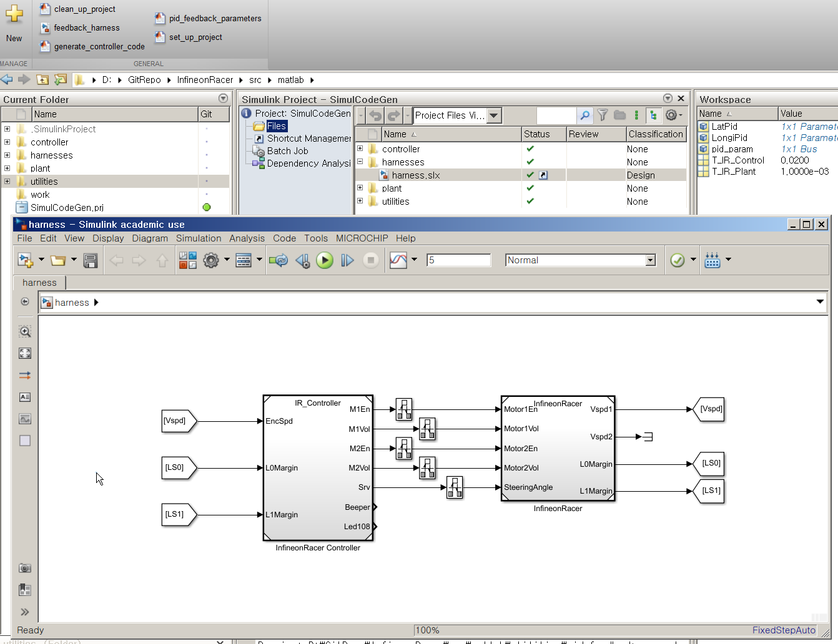Viewport: 838px width, 644px height.
Task: Select the IR_Controller block
Action: coord(318,468)
